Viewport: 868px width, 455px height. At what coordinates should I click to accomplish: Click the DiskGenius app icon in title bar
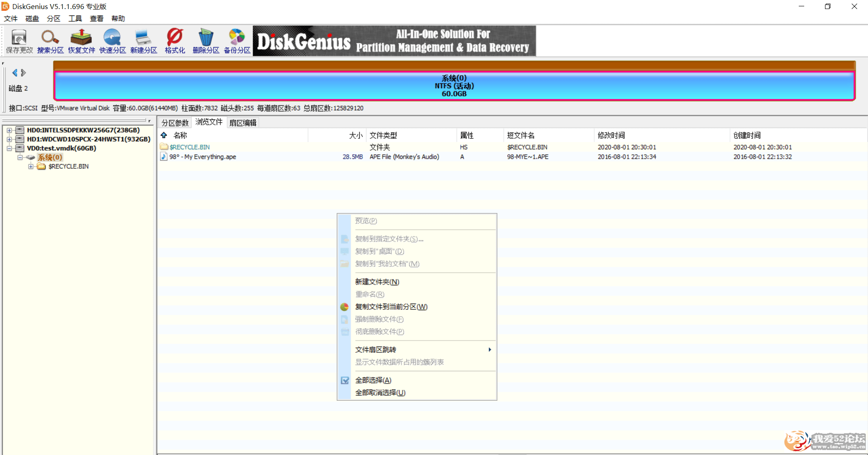click(5, 6)
